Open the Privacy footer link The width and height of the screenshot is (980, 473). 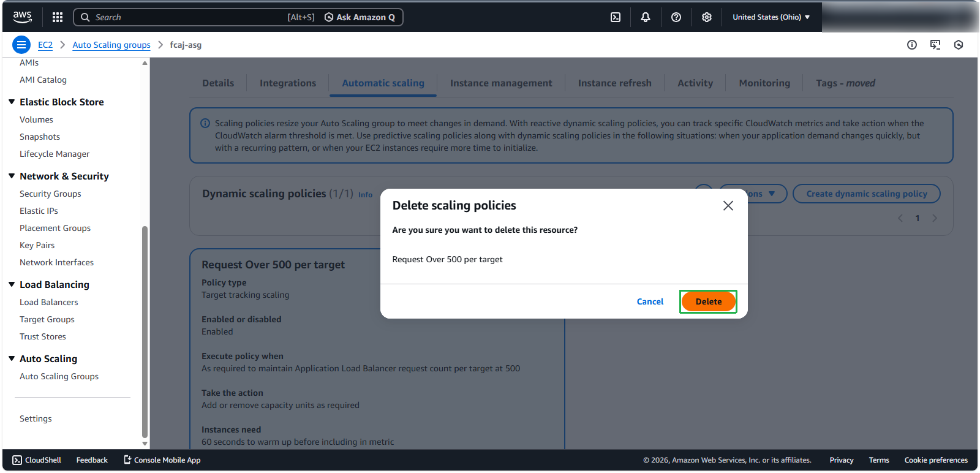[842, 460]
